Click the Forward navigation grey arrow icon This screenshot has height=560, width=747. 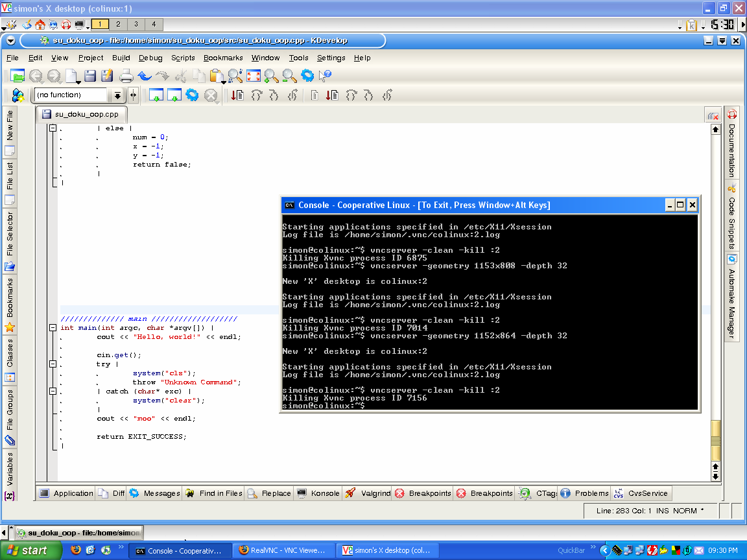54,76
